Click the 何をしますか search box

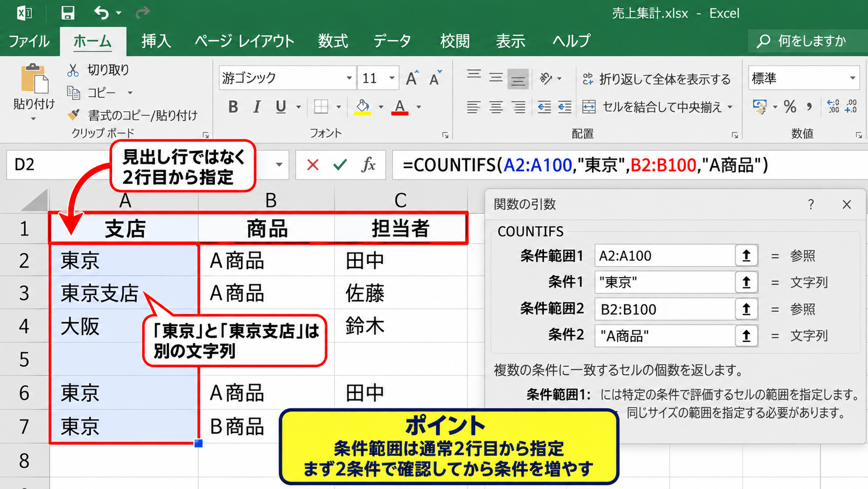pyautogui.click(x=808, y=41)
